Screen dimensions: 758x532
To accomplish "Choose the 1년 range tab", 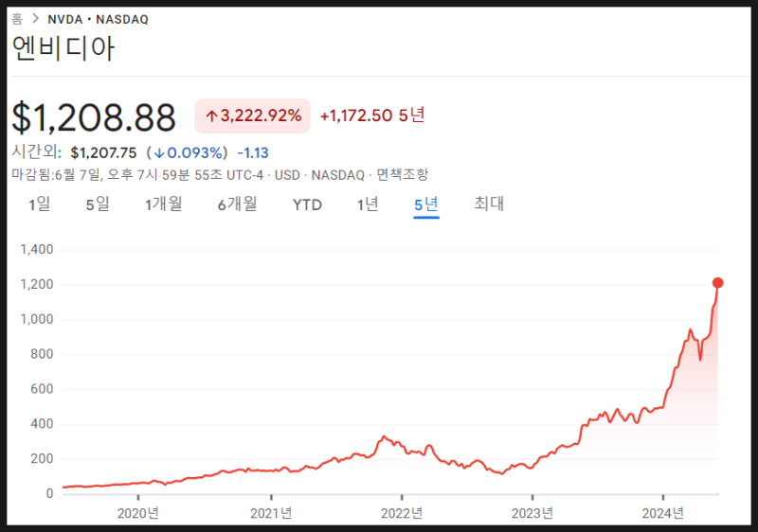I will coord(368,204).
